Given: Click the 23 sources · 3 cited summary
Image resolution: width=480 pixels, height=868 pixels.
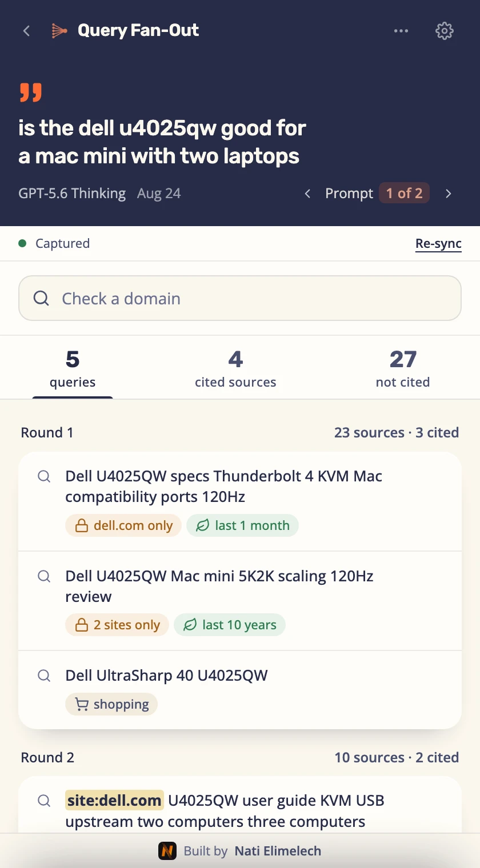Looking at the screenshot, I should coord(397,433).
